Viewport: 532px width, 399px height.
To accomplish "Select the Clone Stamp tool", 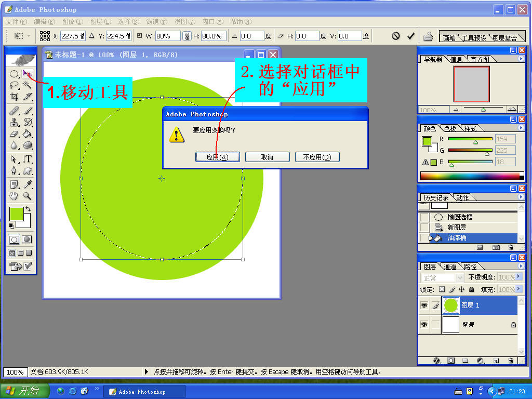I will point(14,122).
